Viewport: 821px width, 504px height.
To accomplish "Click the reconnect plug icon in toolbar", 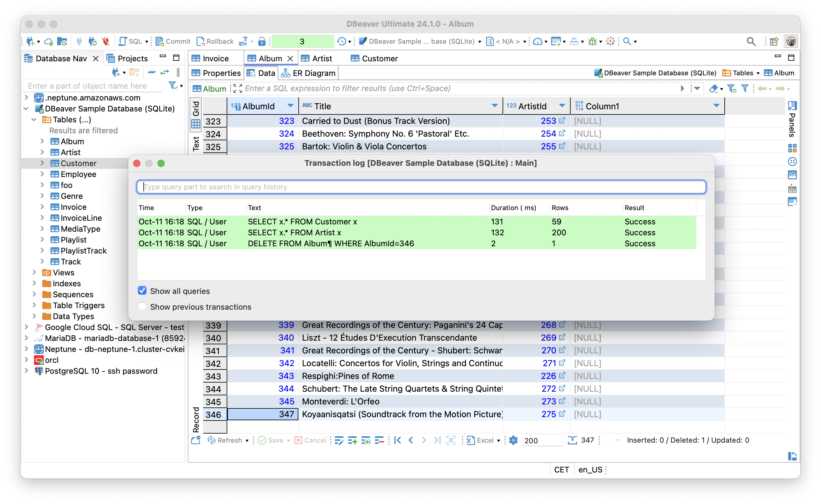I will (92, 41).
